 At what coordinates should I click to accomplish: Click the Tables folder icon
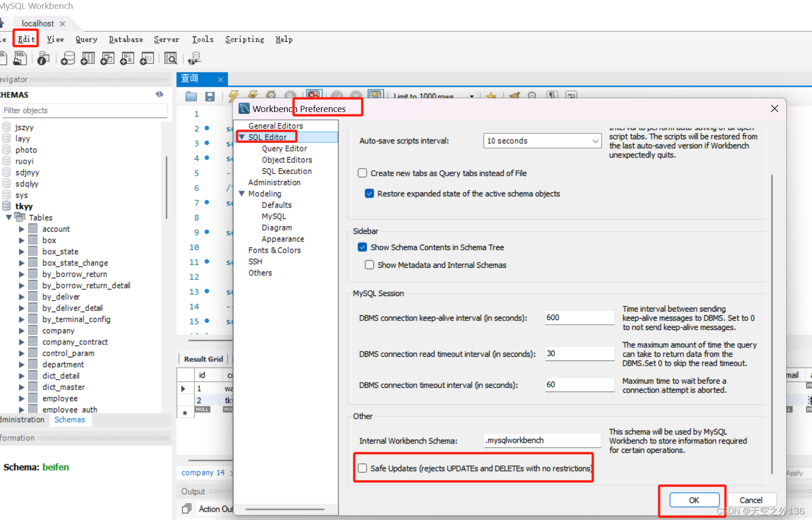coord(20,217)
